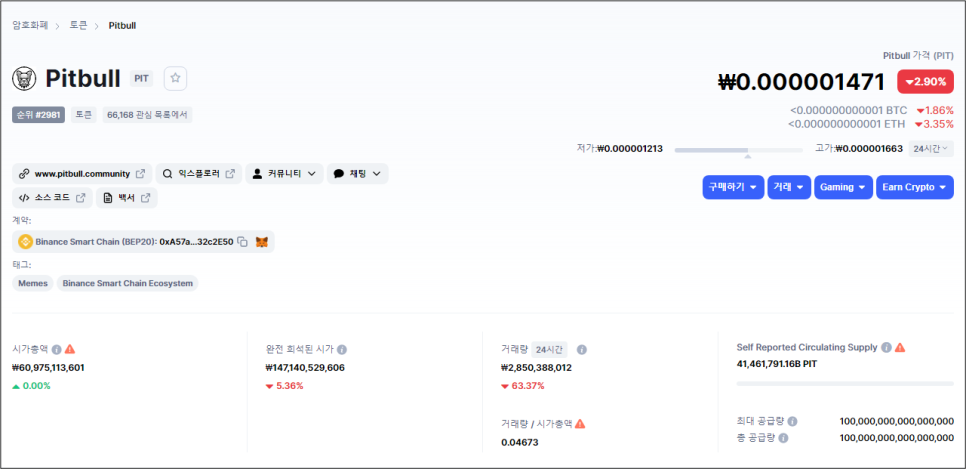The image size is (966, 469).
Task: Open info icon for Self Reported Circulating Supply
Action: tap(886, 348)
